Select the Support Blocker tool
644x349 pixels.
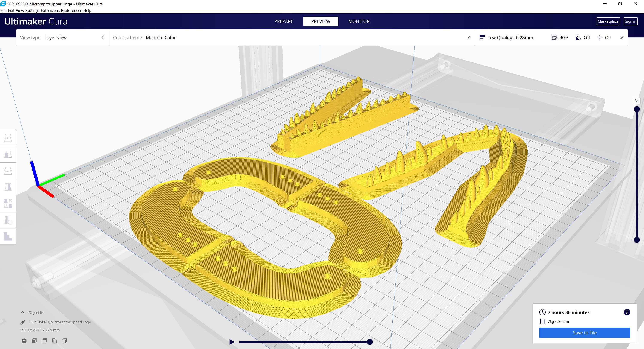click(8, 220)
